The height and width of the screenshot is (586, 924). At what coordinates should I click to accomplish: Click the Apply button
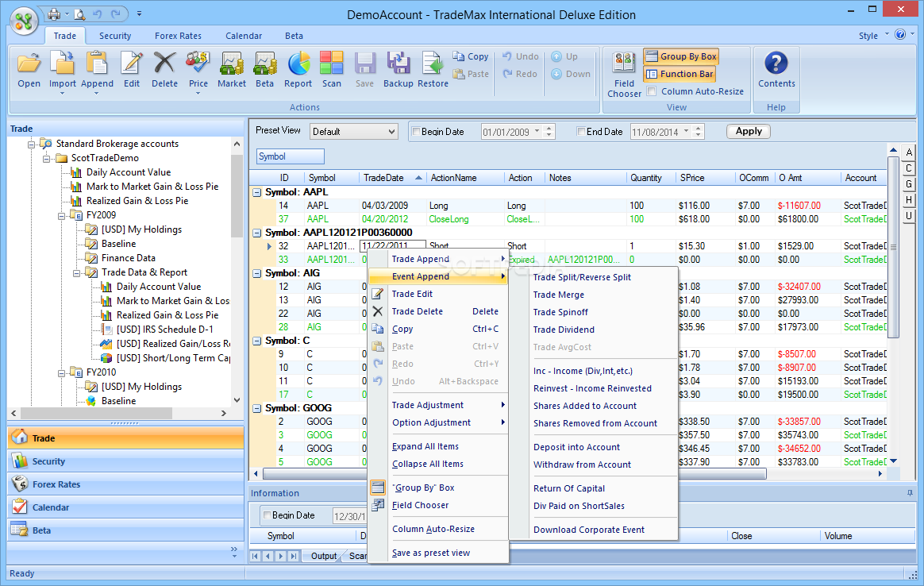click(749, 131)
